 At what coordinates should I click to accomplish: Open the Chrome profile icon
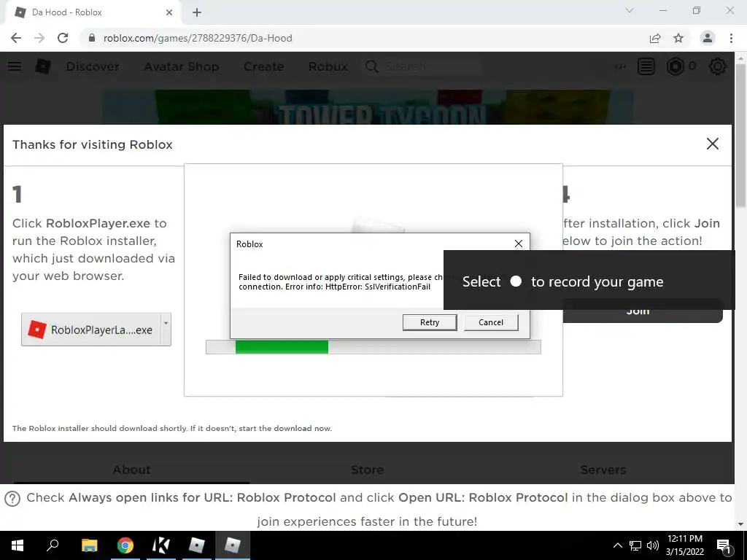[708, 38]
